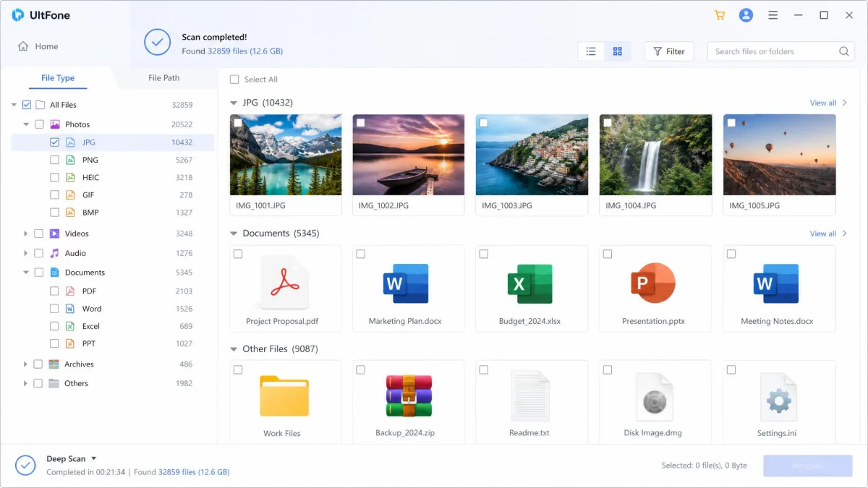Check the PNG checkbox

click(x=54, y=160)
